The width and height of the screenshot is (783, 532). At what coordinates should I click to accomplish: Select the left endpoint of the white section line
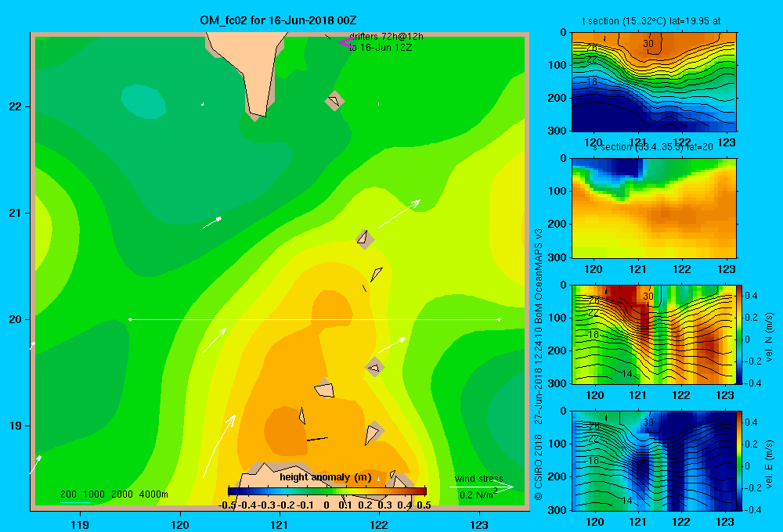130,319
